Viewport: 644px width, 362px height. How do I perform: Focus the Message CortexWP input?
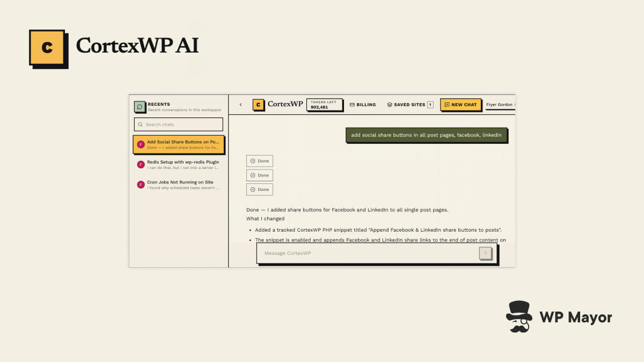pyautogui.click(x=377, y=253)
